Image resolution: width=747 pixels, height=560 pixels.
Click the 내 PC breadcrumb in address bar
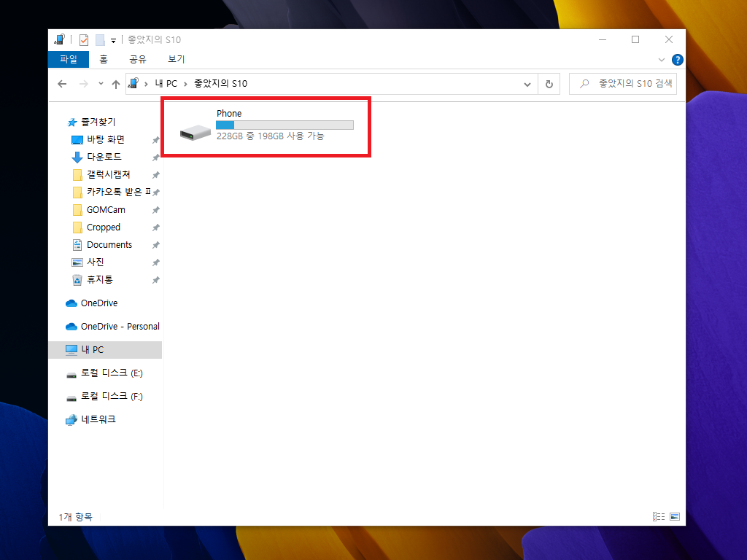[x=166, y=84]
